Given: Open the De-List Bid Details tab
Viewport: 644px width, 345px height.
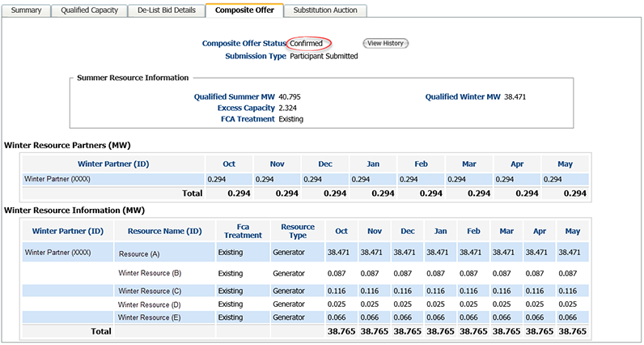Looking at the screenshot, I should coord(166,11).
